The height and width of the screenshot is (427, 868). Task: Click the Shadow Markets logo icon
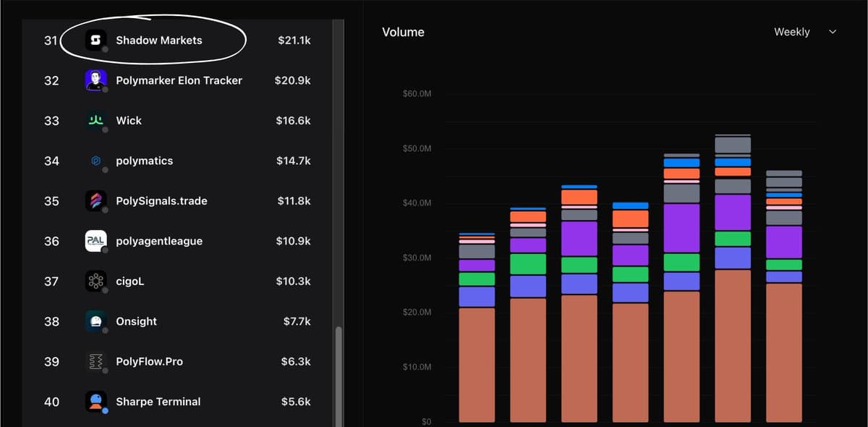tap(96, 41)
